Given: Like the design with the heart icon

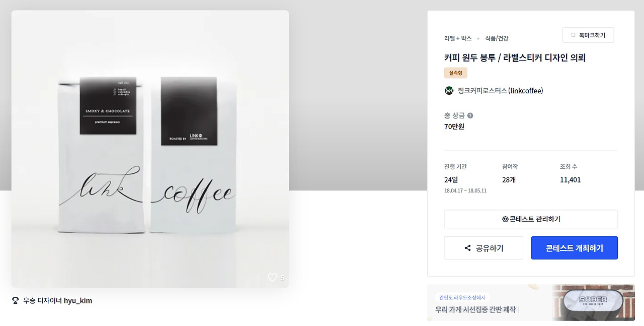Looking at the screenshot, I should point(272,277).
